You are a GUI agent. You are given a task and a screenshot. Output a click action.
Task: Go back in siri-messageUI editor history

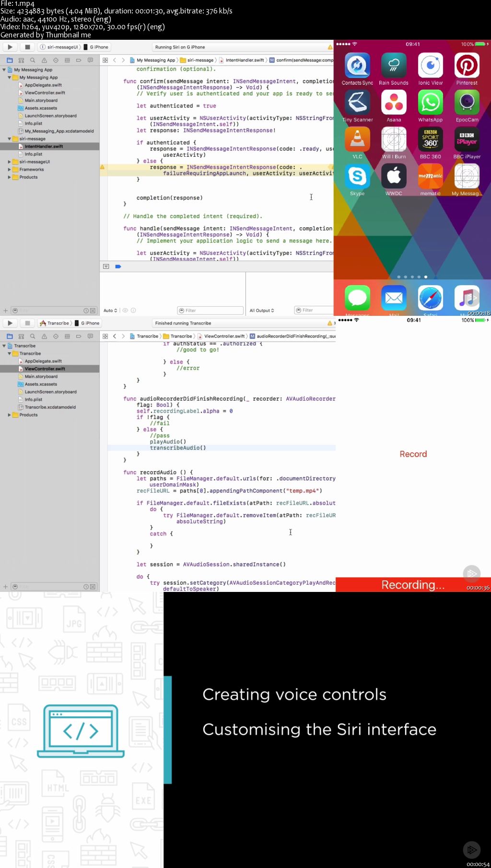[115, 60]
